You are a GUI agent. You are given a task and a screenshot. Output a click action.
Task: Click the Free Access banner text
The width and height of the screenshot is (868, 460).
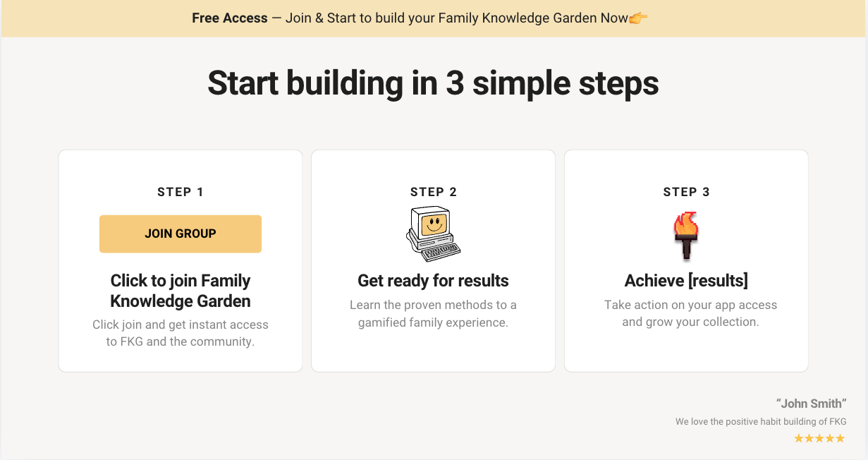[229, 18]
